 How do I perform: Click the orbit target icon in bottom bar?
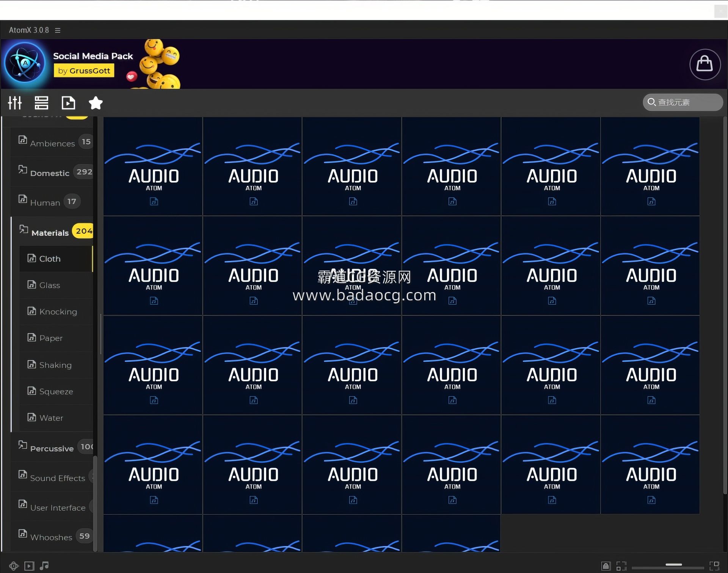[x=14, y=566]
